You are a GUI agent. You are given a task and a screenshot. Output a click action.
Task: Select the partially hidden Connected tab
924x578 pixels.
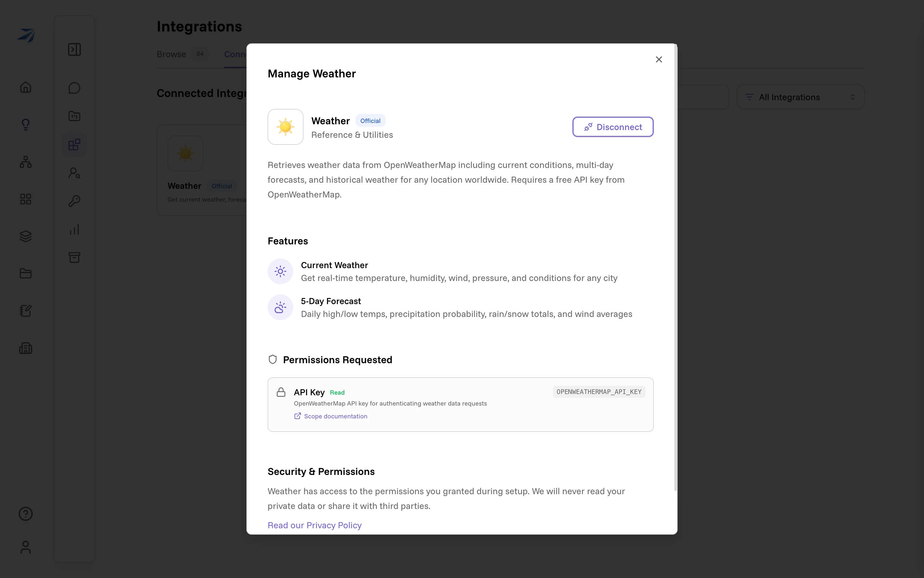pos(235,54)
